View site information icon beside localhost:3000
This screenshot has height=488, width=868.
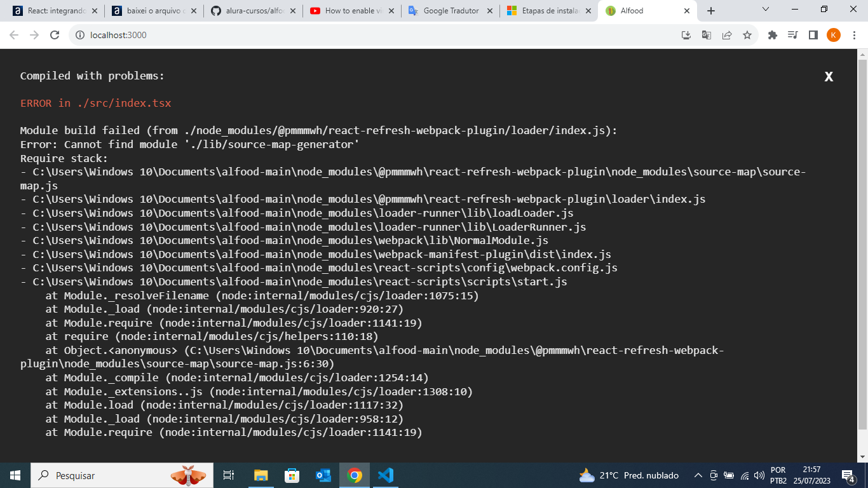point(80,35)
